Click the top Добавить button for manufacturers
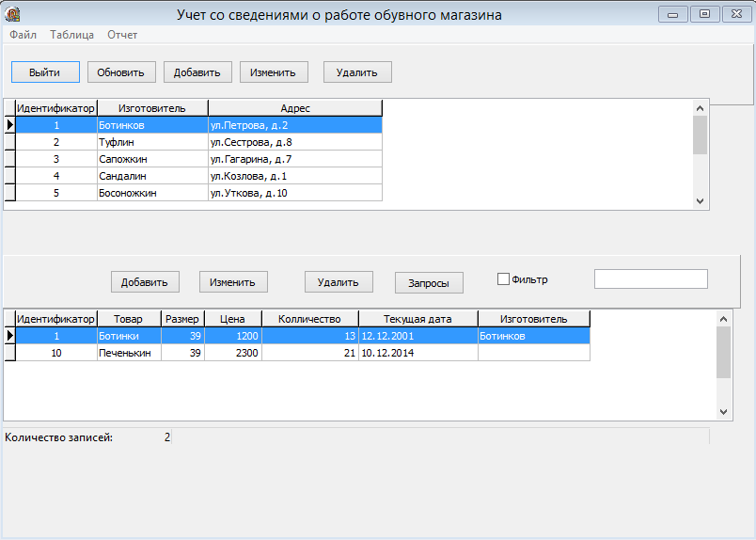 pyautogui.click(x=197, y=72)
